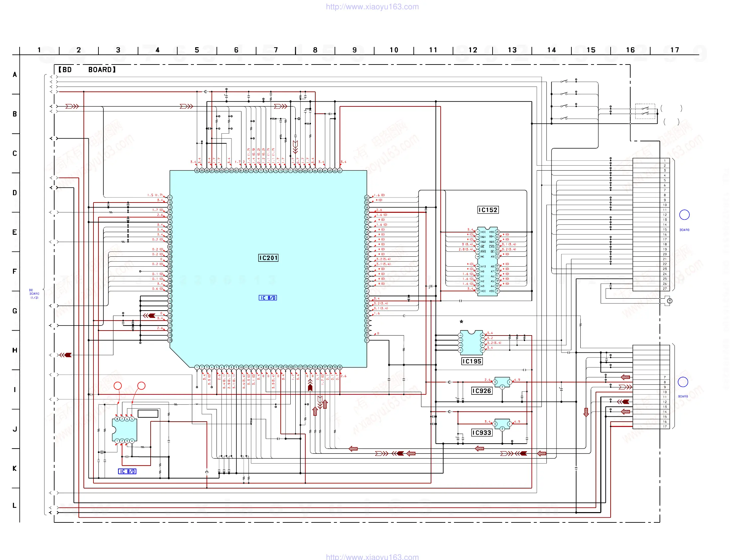Click the dashed switch box at top right

tap(645, 111)
